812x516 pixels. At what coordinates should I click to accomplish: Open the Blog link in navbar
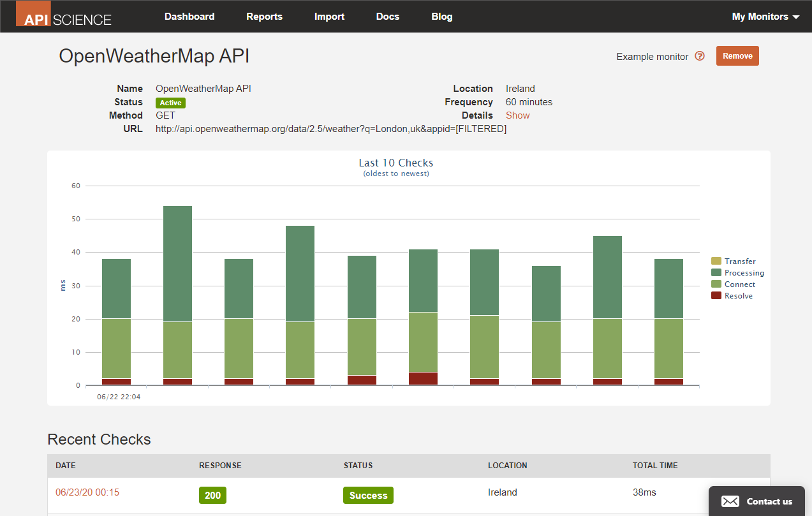[441, 17]
